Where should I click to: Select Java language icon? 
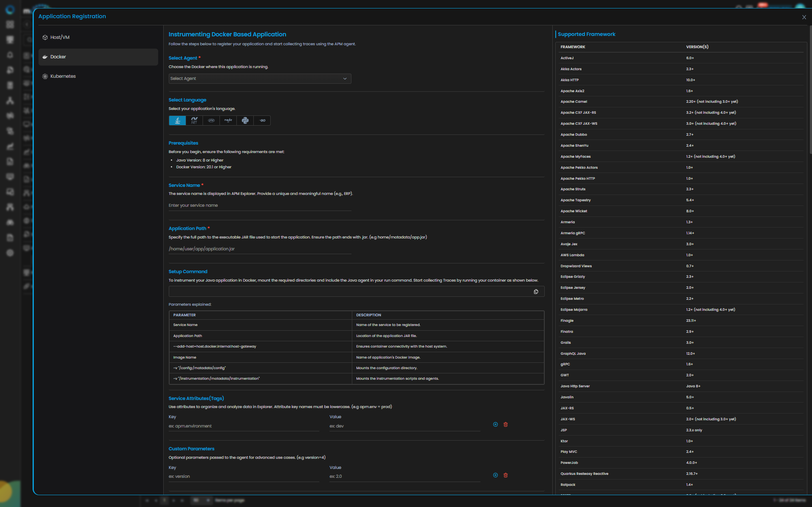(177, 121)
